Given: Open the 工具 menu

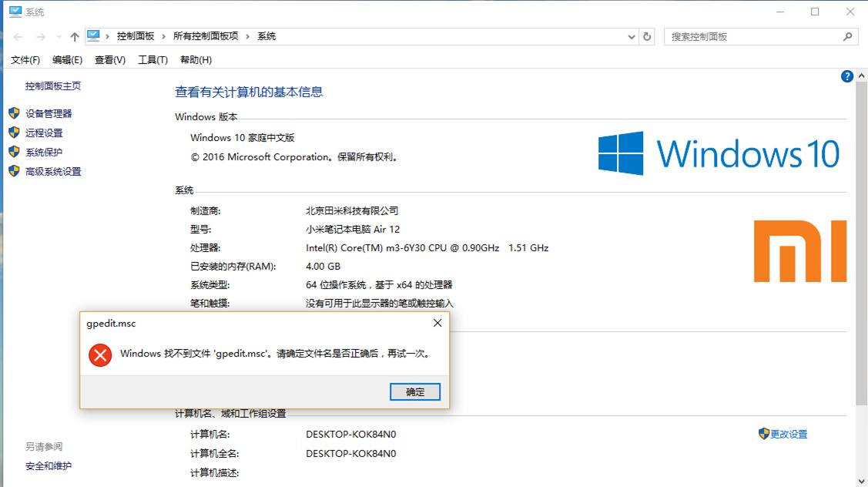Looking at the screenshot, I should click(151, 59).
